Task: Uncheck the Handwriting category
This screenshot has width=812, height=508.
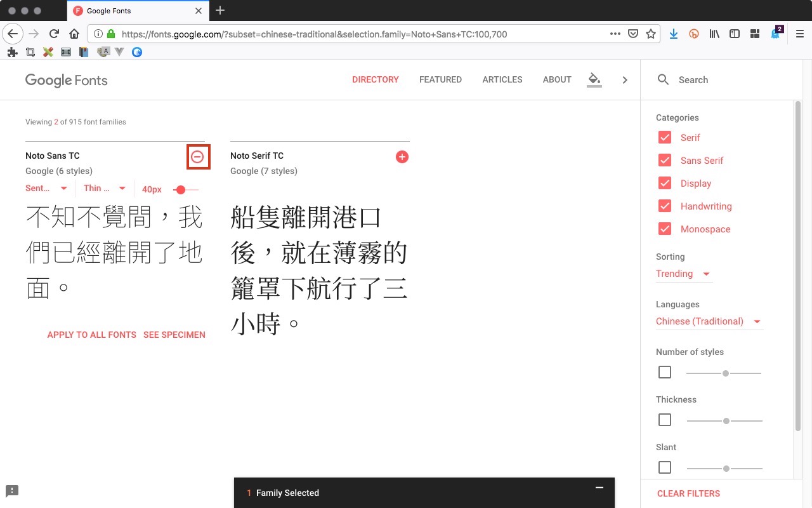Action: click(664, 206)
